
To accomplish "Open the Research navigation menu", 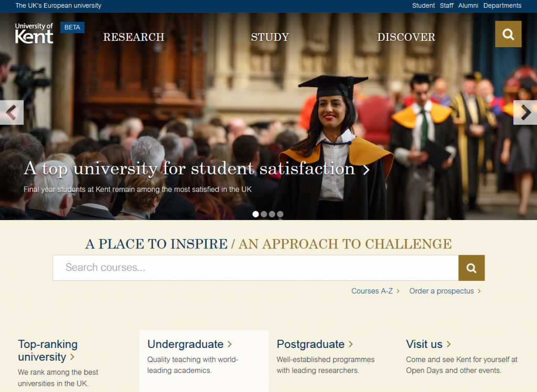I will tap(134, 37).
